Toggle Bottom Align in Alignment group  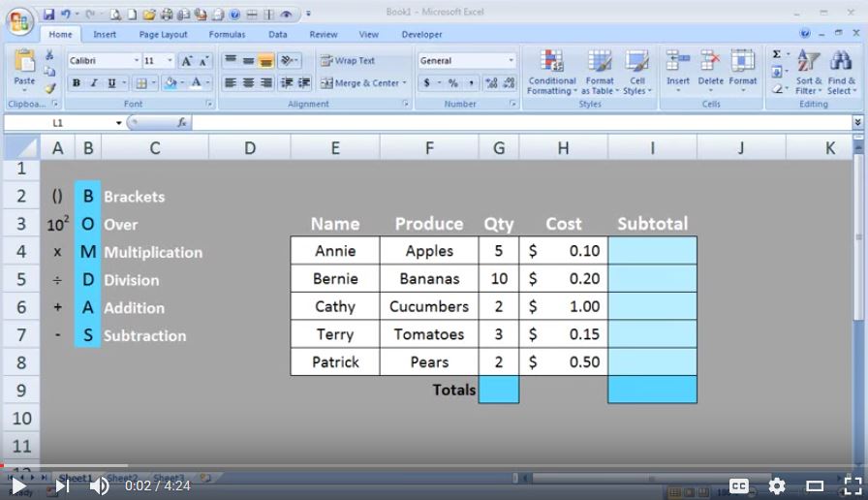click(266, 60)
